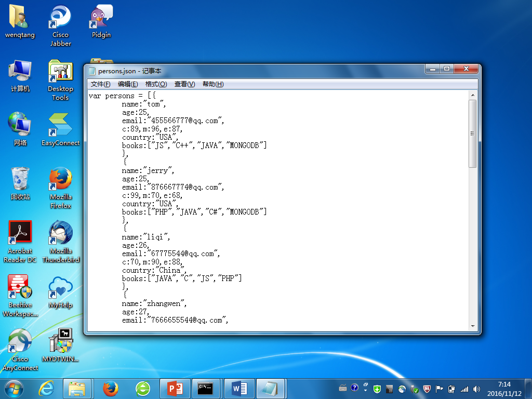532x399 pixels.
Task: Open the Windows Start menu orb
Action: tap(14, 389)
